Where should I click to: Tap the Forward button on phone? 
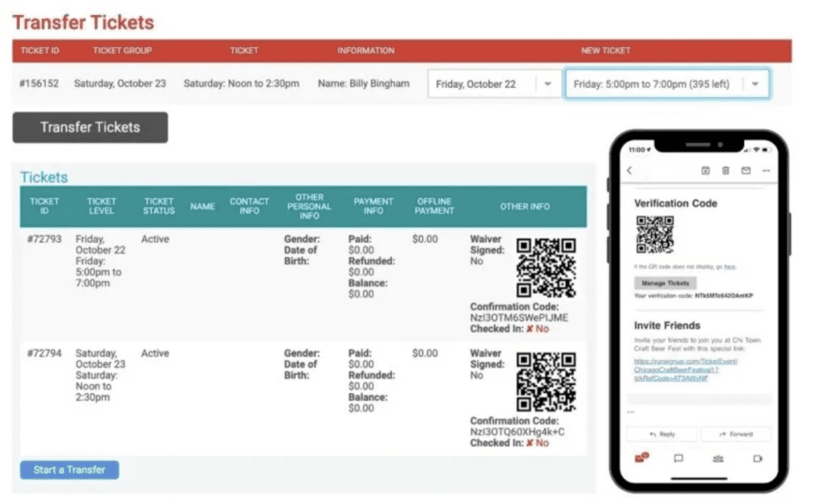736,434
